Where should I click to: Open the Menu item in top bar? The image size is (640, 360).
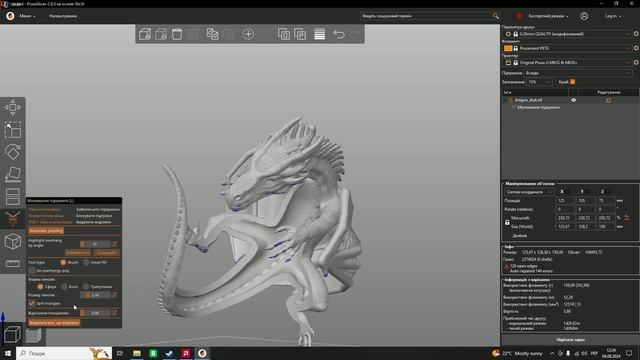tap(27, 16)
